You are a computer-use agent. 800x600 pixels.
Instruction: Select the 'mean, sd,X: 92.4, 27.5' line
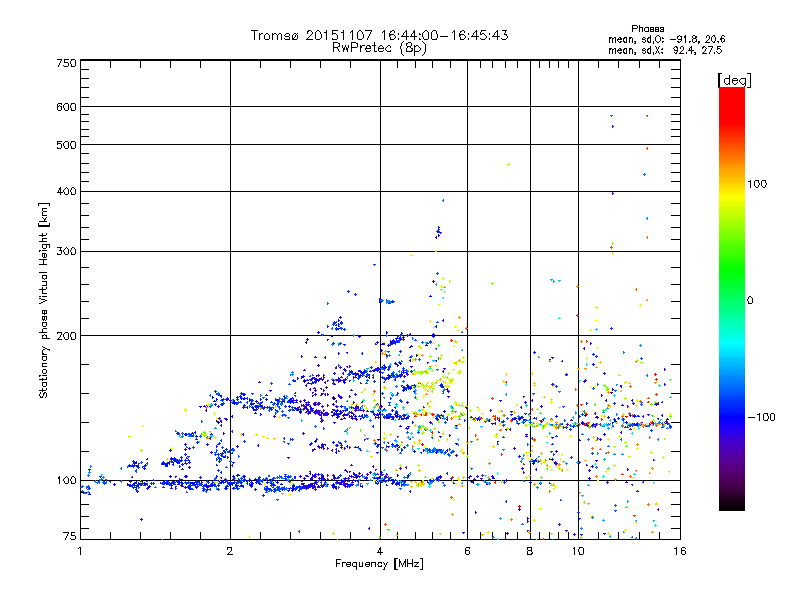click(x=665, y=50)
